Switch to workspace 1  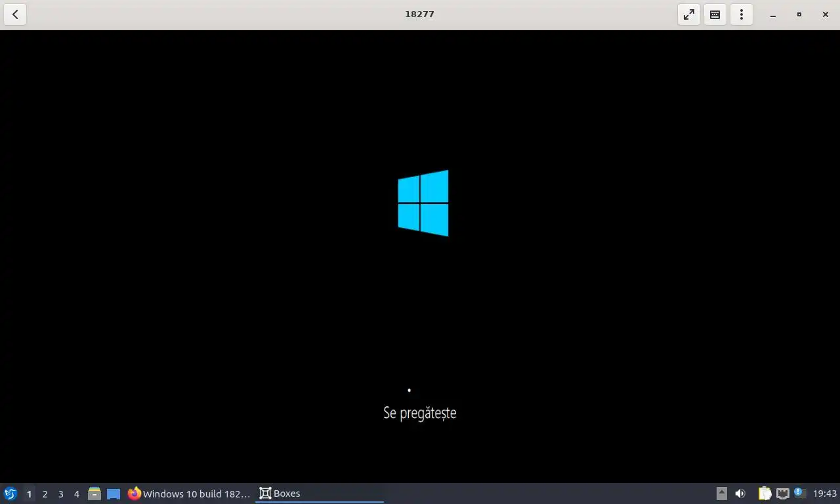click(x=29, y=494)
